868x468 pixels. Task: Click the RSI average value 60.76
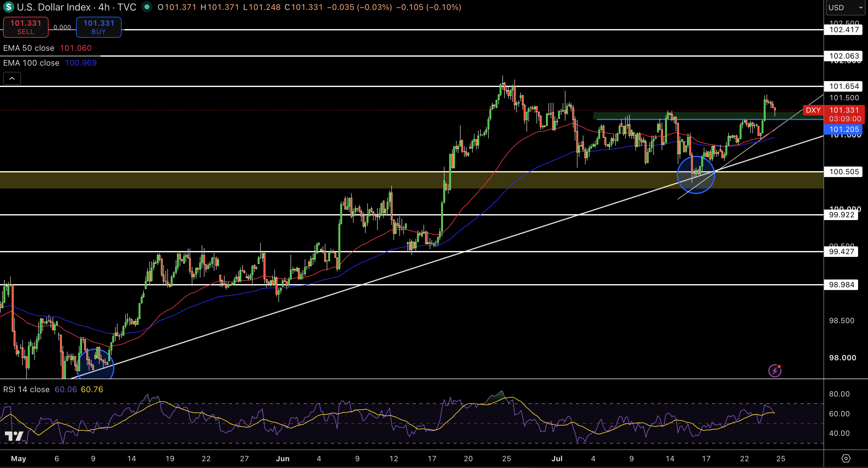(92, 389)
